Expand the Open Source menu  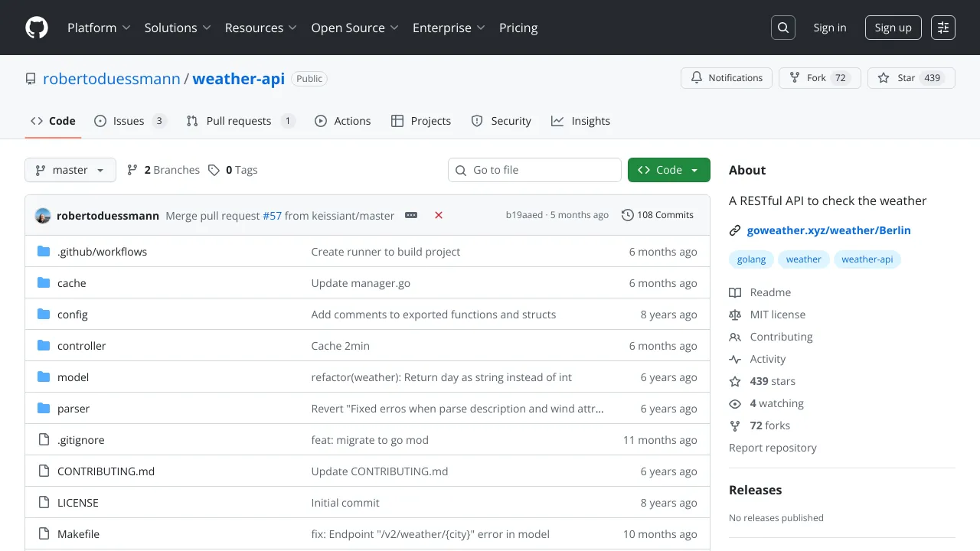[354, 28]
